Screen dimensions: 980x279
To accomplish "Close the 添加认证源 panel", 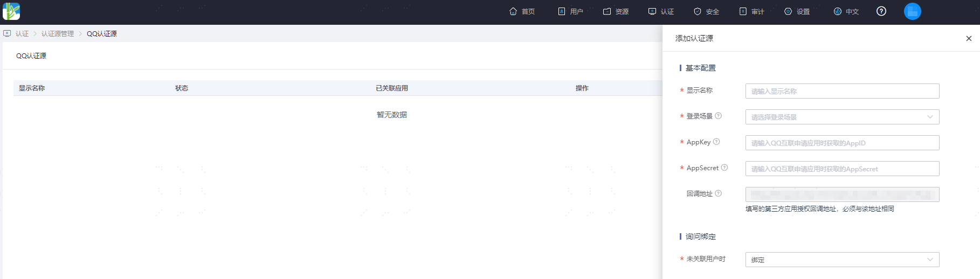I will [969, 38].
